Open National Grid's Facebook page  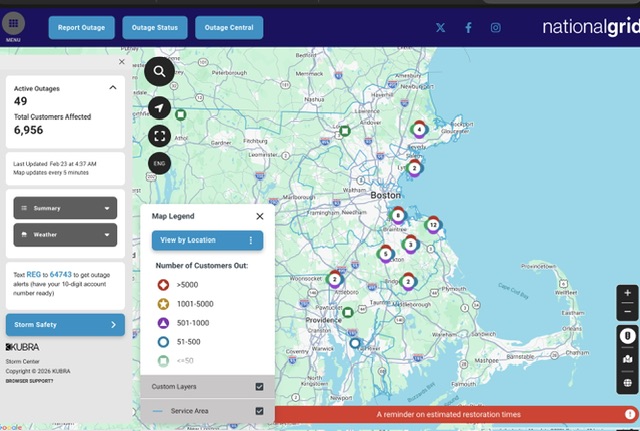tap(468, 28)
